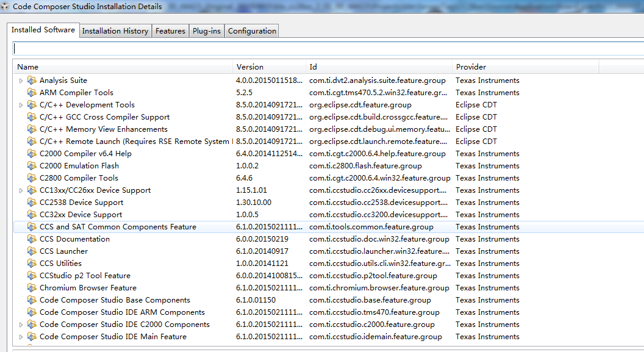Click the Code Composer Studio IDE ARM Components icon
Image resolution: width=644 pixels, height=352 pixels.
[32, 312]
